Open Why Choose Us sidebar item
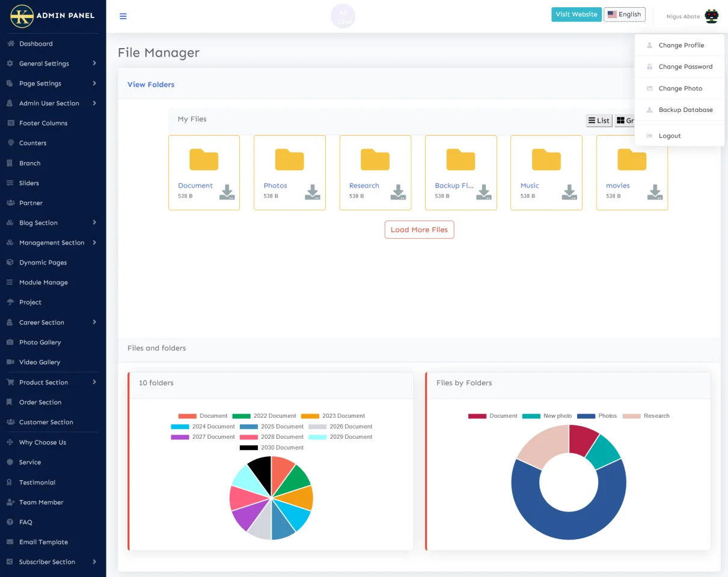 [x=53, y=442]
